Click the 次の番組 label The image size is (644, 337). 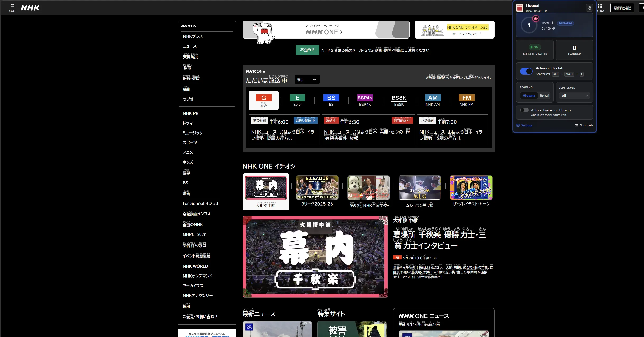coord(428,120)
